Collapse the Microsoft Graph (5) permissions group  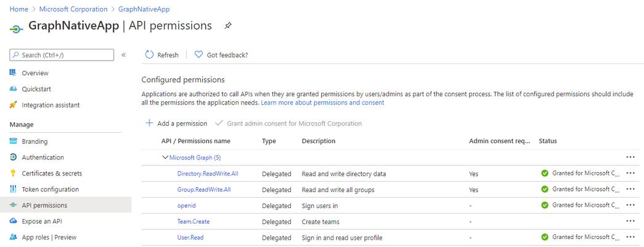(x=166, y=157)
